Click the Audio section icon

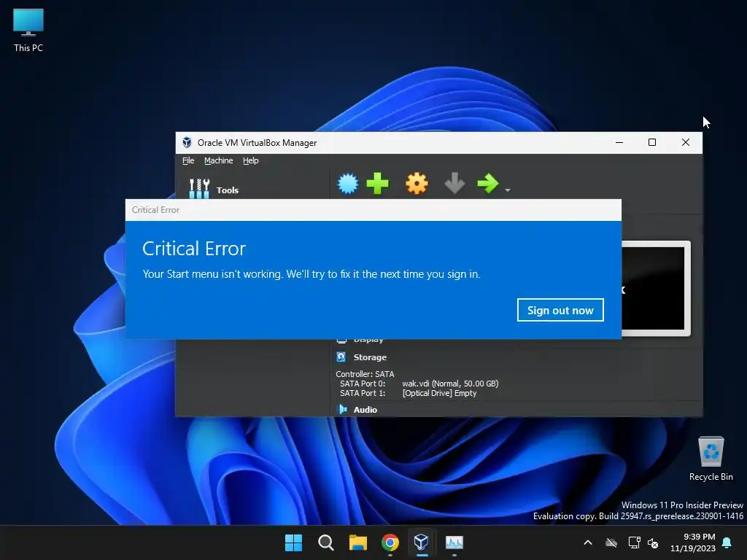[342, 410]
